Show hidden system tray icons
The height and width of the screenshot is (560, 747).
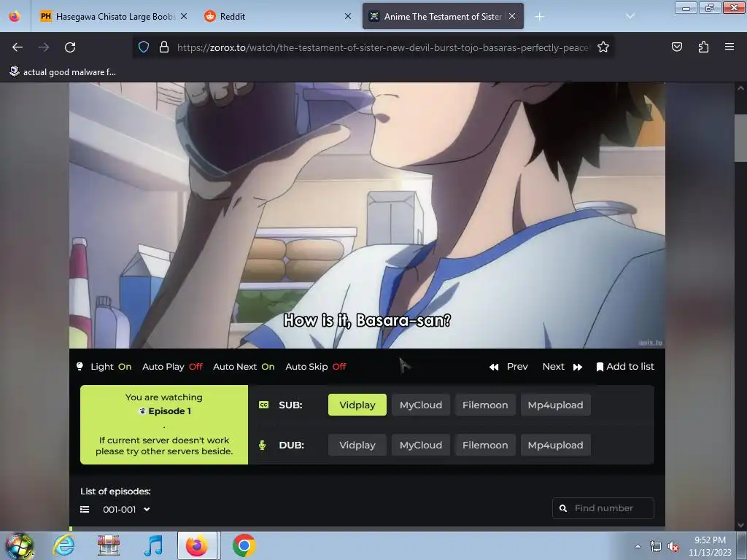tap(638, 546)
